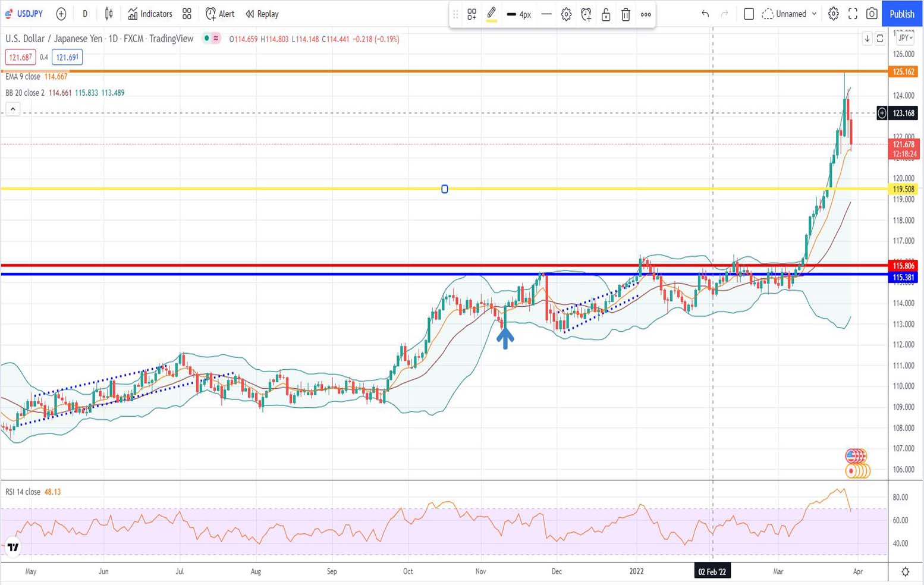Click the trash icon to delete the drawing
The image size is (924, 585).
pos(626,14)
